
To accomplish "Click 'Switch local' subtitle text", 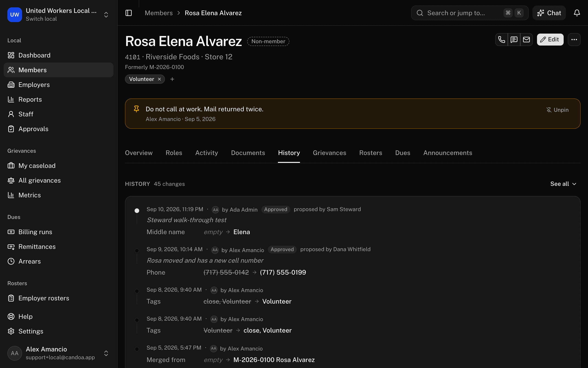I will click(41, 19).
